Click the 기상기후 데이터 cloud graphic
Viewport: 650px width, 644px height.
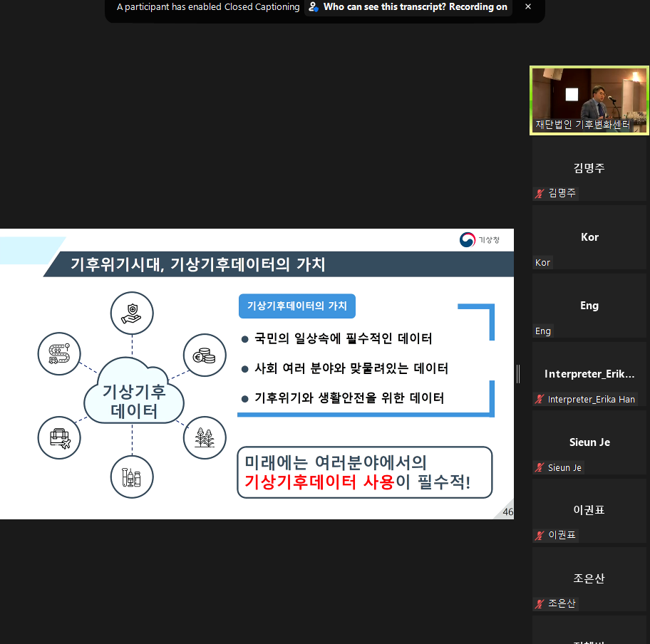pos(133,392)
